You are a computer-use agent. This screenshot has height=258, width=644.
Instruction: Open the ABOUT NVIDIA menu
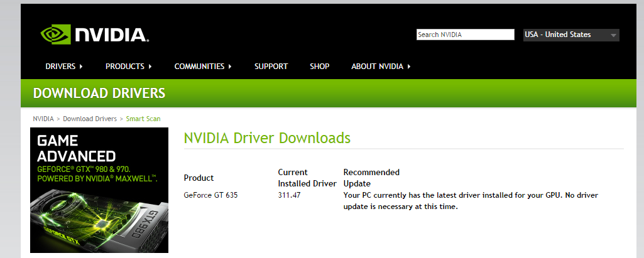[381, 67]
